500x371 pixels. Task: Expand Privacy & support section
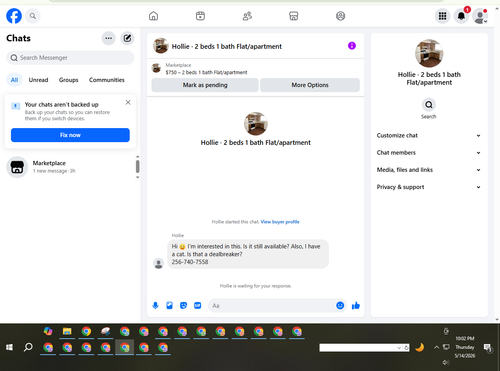(429, 187)
